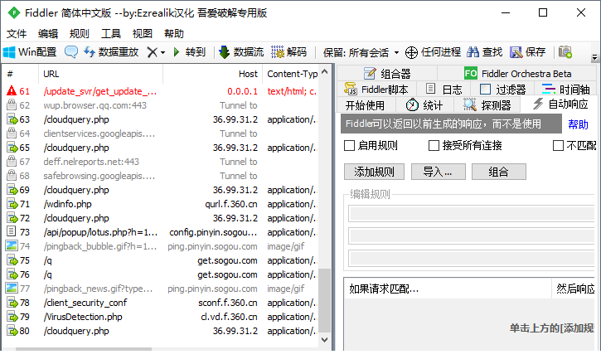Image resolution: width=601 pixels, height=364 pixels.
Task: Click the 任何进程 crosshair target icon
Action: (x=411, y=52)
